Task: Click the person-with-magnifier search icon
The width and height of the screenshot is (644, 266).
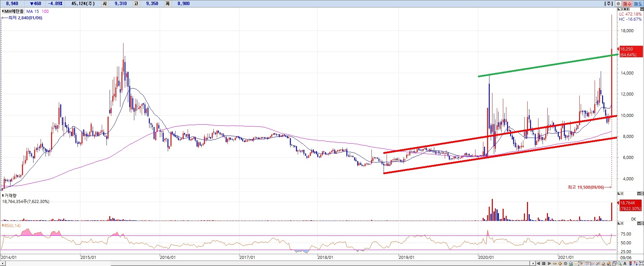Action: (x=571, y=263)
